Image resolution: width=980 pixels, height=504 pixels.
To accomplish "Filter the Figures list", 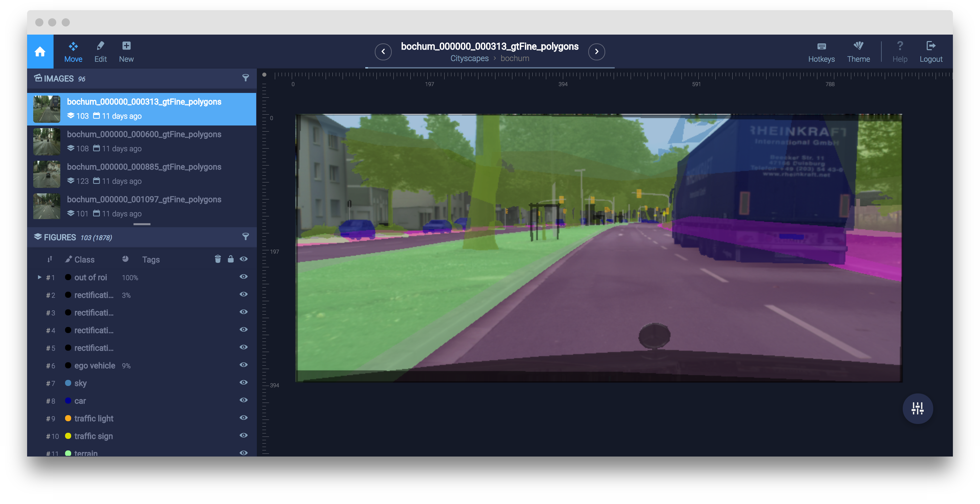I will click(246, 237).
